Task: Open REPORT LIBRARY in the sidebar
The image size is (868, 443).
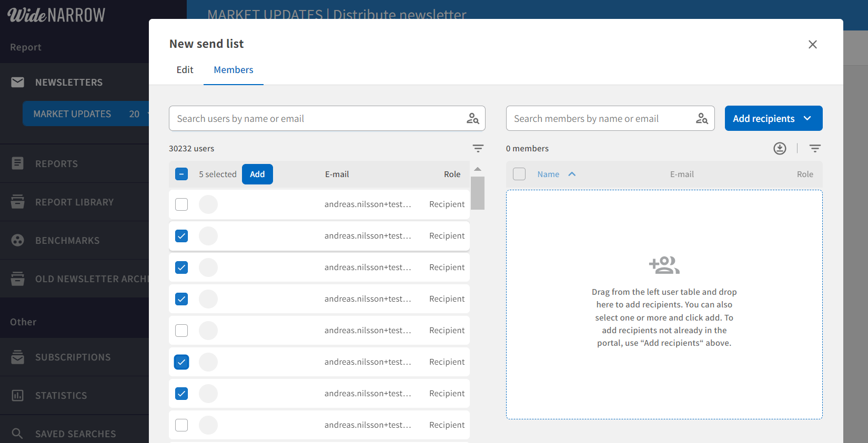Action: click(x=74, y=202)
